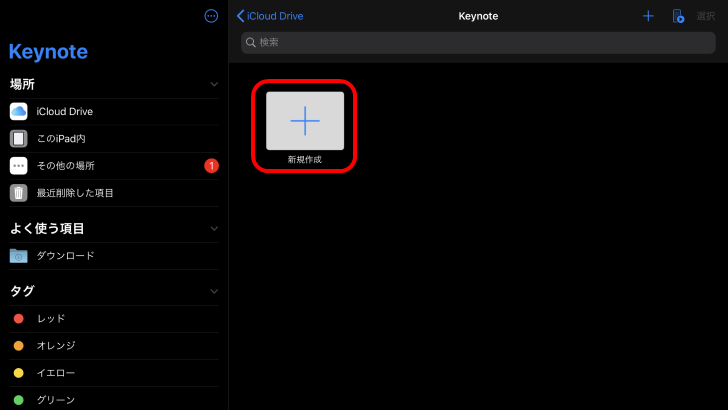Screen dimensions: 728x410
Task: Click the red notification badge 1
Action: coord(211,166)
